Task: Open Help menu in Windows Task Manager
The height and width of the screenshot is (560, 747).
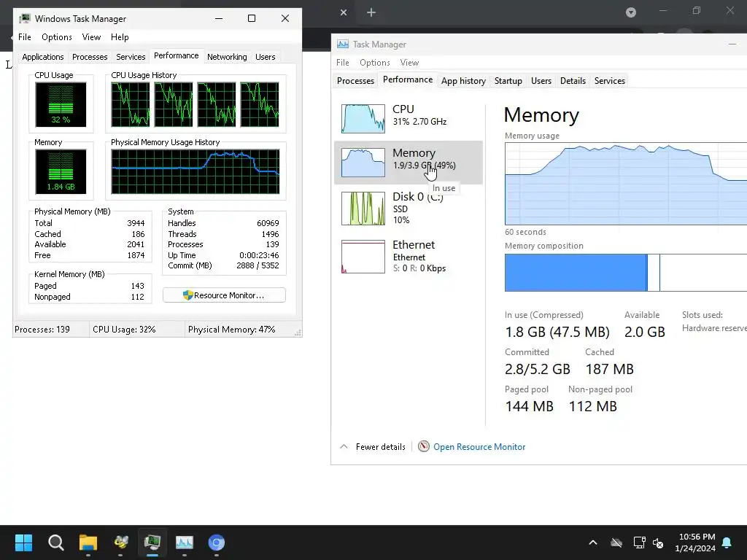Action: click(x=120, y=37)
